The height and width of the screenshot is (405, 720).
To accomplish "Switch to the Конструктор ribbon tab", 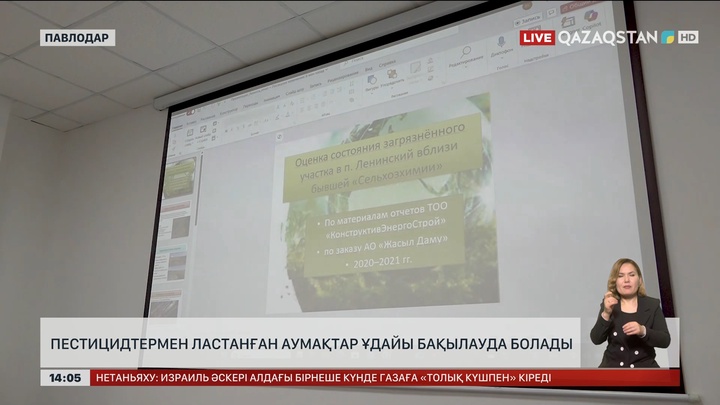I will click(x=229, y=112).
